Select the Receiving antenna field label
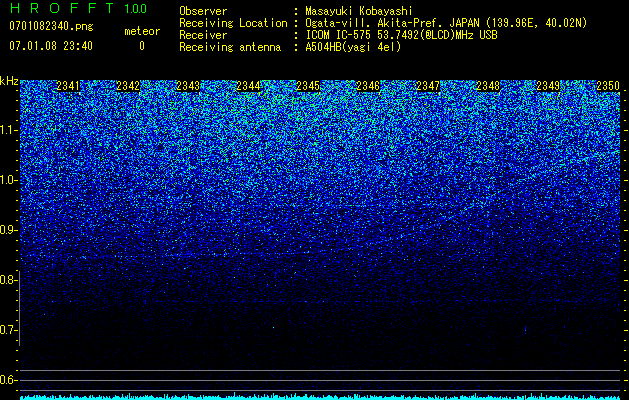629x400 pixels. 230,47
